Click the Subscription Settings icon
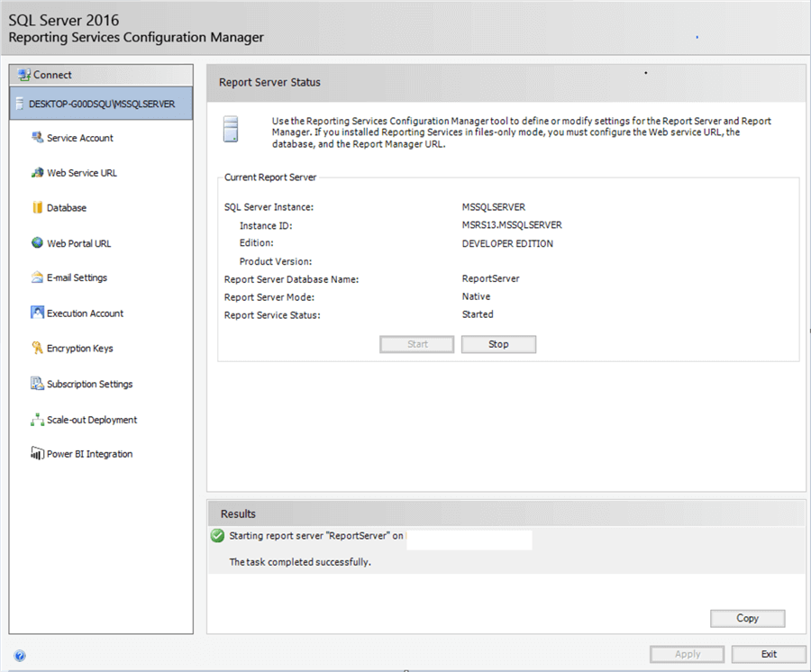Screen dimensions: 811x672 click(37, 384)
